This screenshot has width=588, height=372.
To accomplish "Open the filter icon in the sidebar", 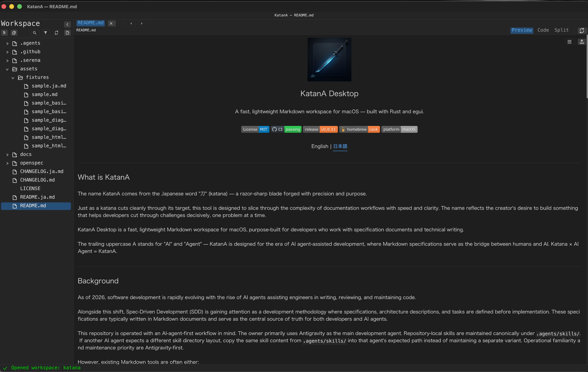I will click(x=46, y=33).
